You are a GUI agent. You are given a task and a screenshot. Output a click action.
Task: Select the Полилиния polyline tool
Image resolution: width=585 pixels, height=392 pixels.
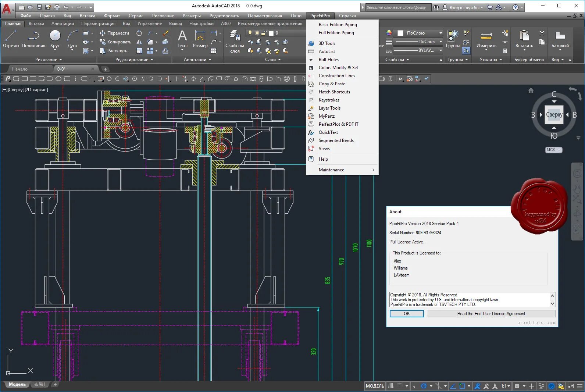pos(33,39)
